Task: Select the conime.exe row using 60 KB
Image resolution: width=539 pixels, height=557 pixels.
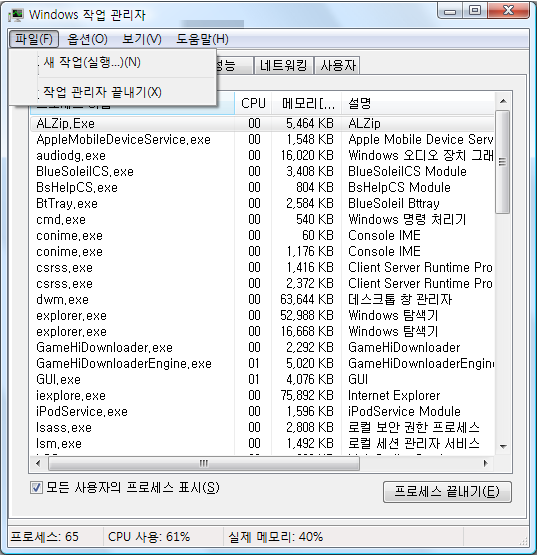Action: (262, 236)
